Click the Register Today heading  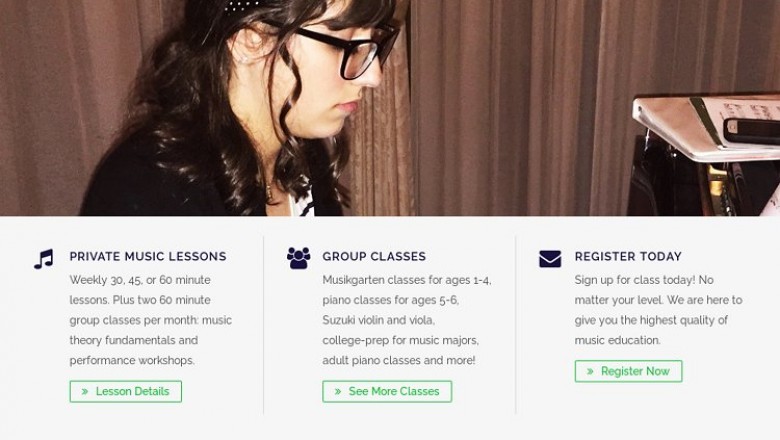click(628, 257)
